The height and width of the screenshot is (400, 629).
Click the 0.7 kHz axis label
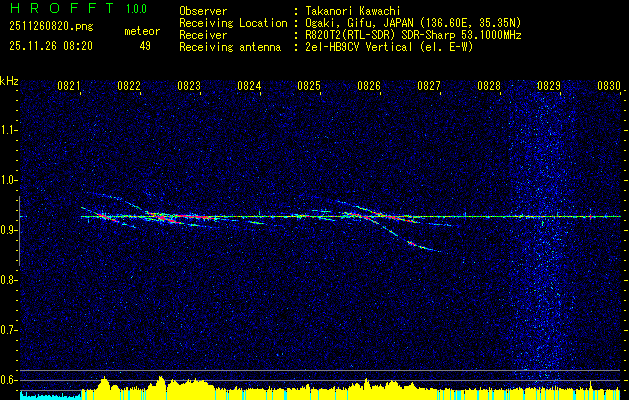[x=8, y=330]
